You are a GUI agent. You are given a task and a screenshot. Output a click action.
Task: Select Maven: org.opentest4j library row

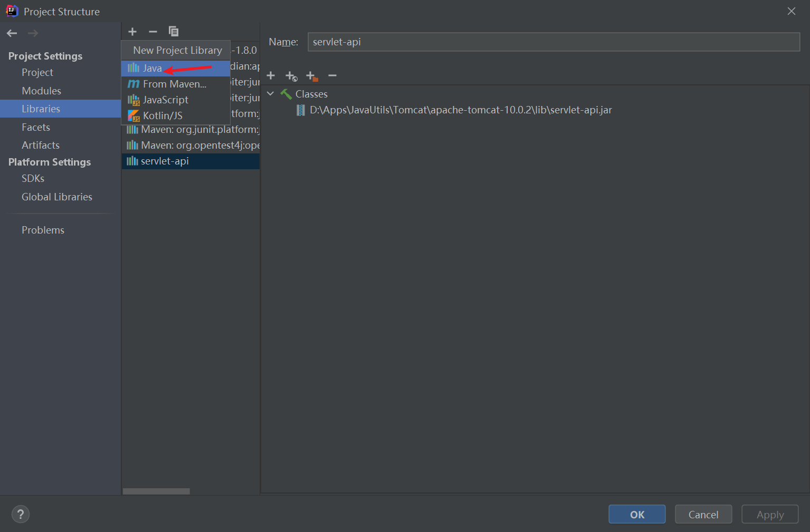[x=190, y=145]
